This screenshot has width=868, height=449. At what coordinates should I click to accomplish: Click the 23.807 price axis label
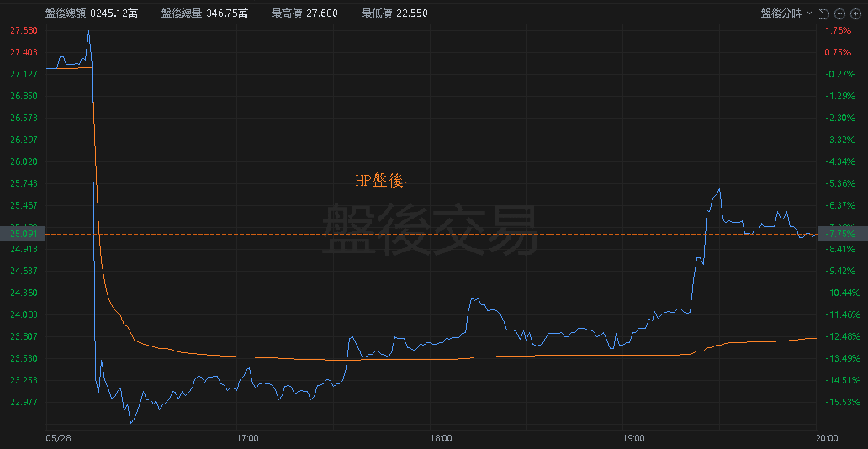(x=24, y=336)
